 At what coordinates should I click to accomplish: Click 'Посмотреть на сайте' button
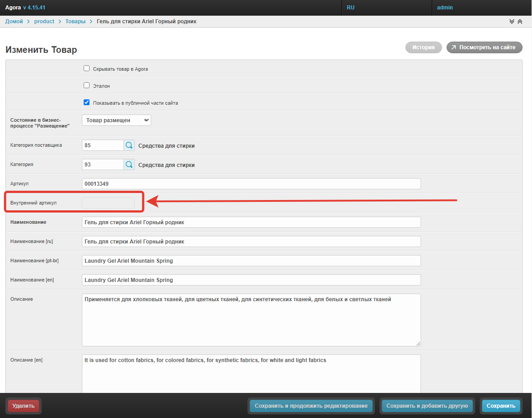tap(484, 47)
